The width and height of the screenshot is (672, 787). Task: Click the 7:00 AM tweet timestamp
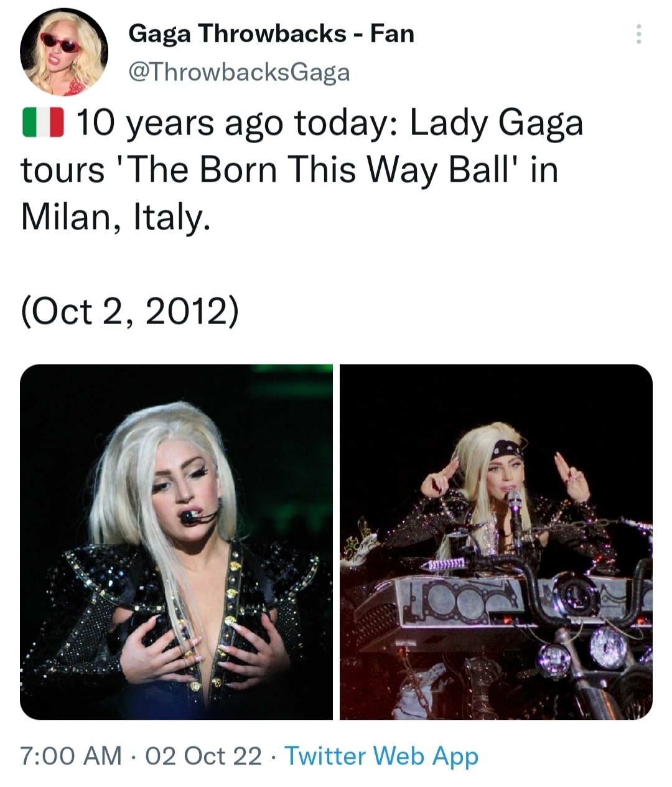click(x=70, y=756)
